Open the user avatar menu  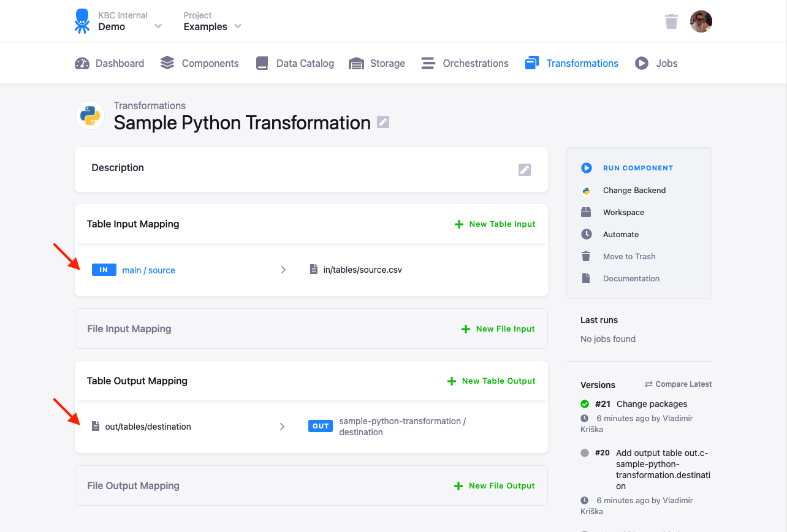coord(701,21)
